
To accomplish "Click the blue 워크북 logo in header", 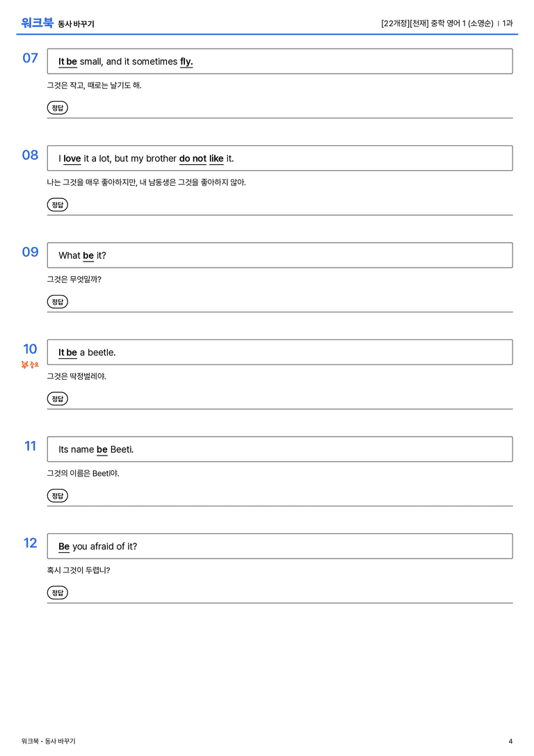I will pyautogui.click(x=37, y=23).
